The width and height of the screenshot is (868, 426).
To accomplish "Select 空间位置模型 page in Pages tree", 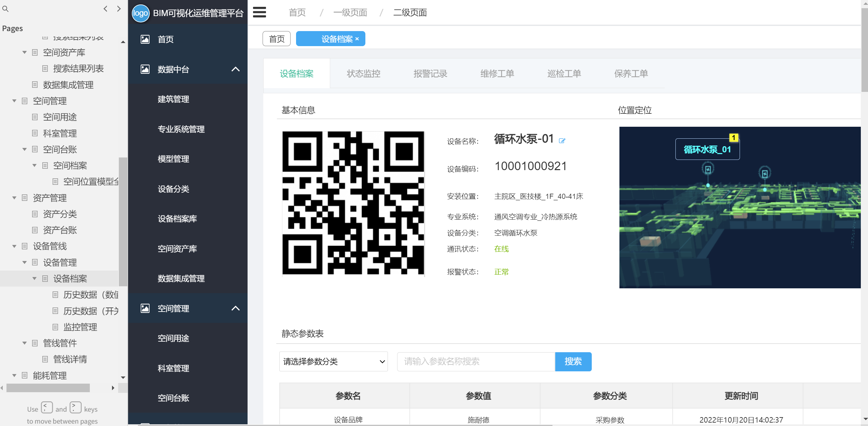I will [x=91, y=181].
